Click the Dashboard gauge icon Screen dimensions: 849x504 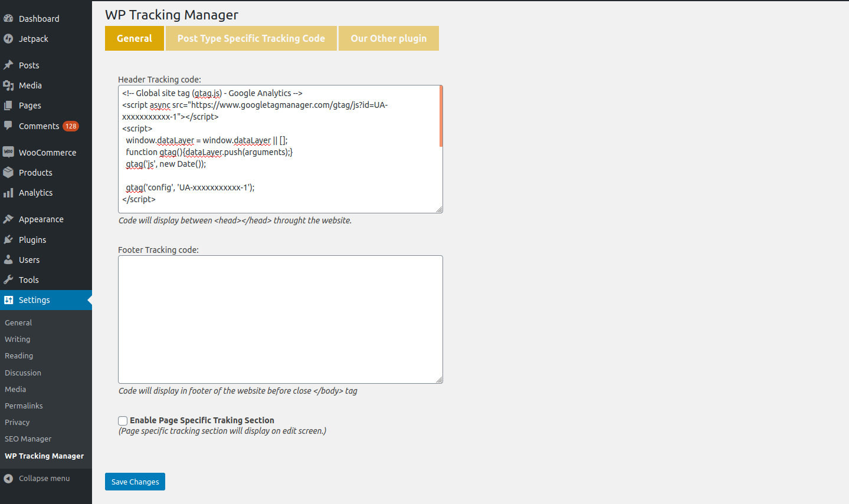click(x=8, y=18)
